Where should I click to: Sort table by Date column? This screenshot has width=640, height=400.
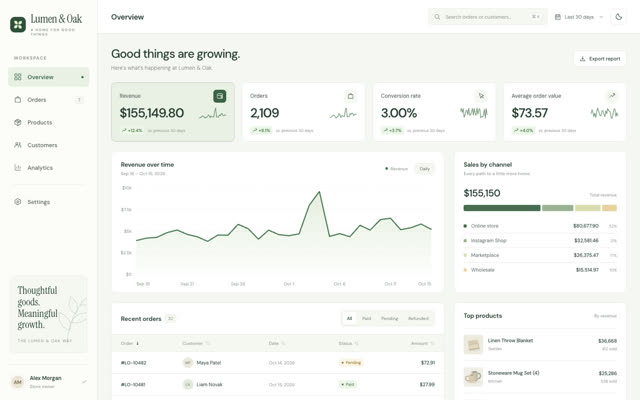(x=277, y=343)
